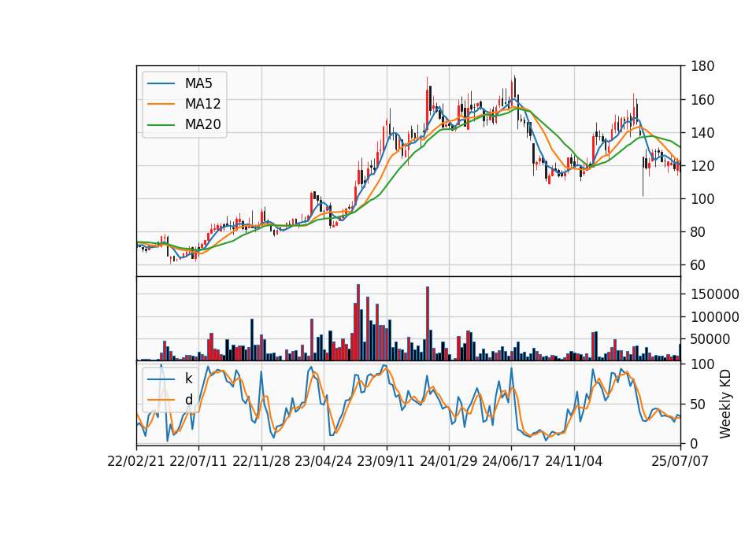The image size is (756, 543).
Task: Select the 24/06/17 date tick label
Action: [511, 461]
